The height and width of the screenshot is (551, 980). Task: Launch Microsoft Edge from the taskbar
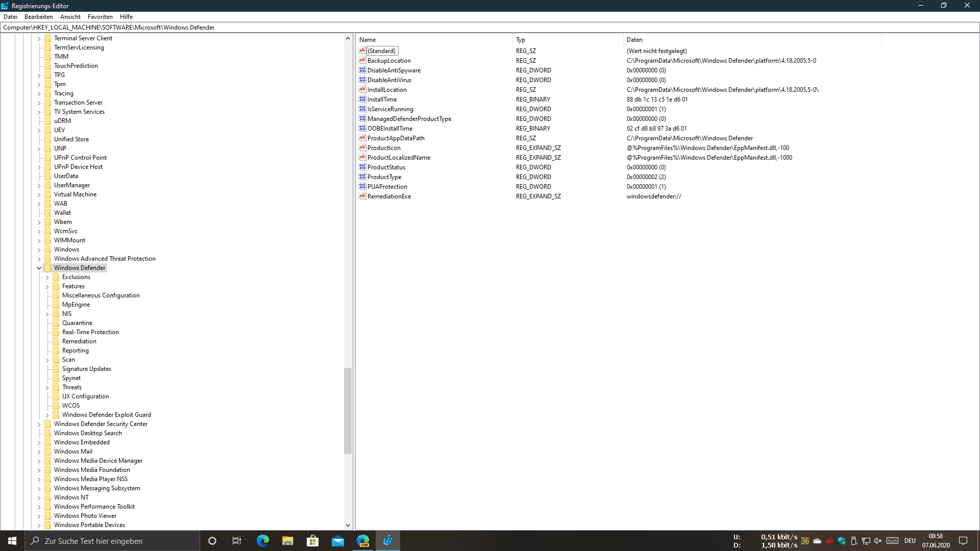click(x=262, y=541)
